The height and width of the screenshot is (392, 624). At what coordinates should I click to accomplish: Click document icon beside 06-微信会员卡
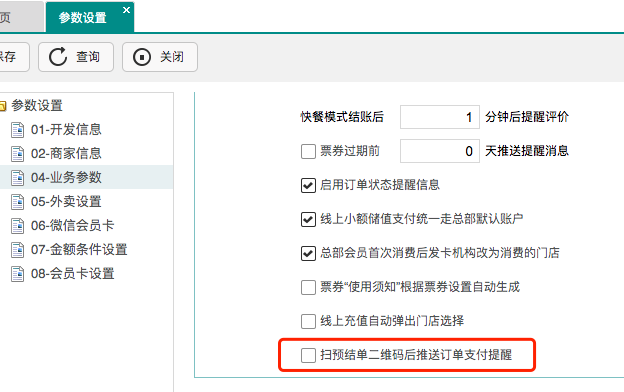click(x=18, y=226)
